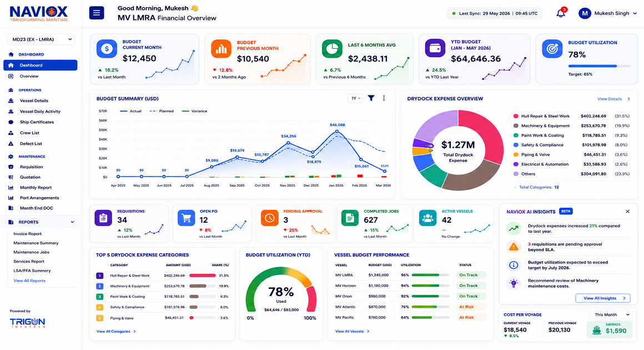Click the TRIGUN Infotech logo
Viewport: 644px width, 350px height.
(28, 323)
